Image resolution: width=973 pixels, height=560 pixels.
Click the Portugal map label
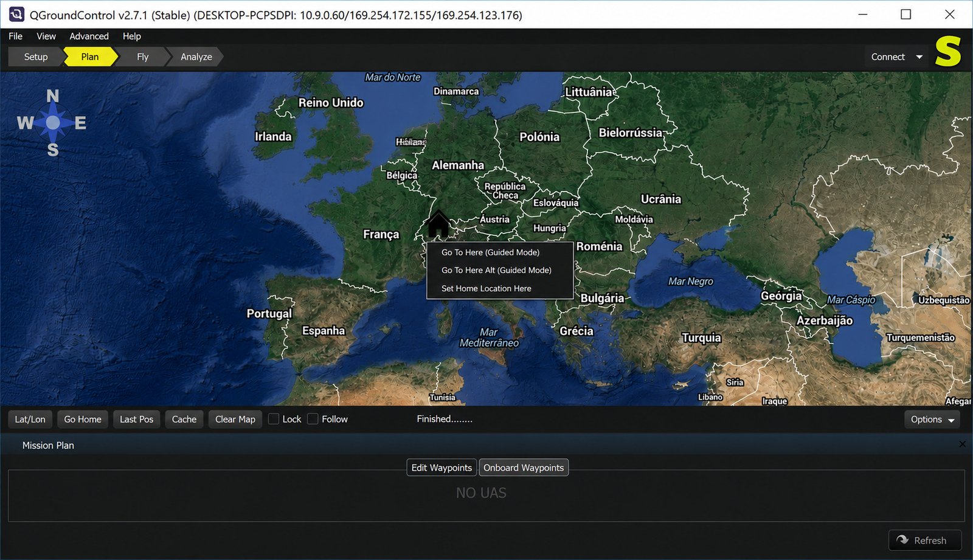tap(269, 314)
